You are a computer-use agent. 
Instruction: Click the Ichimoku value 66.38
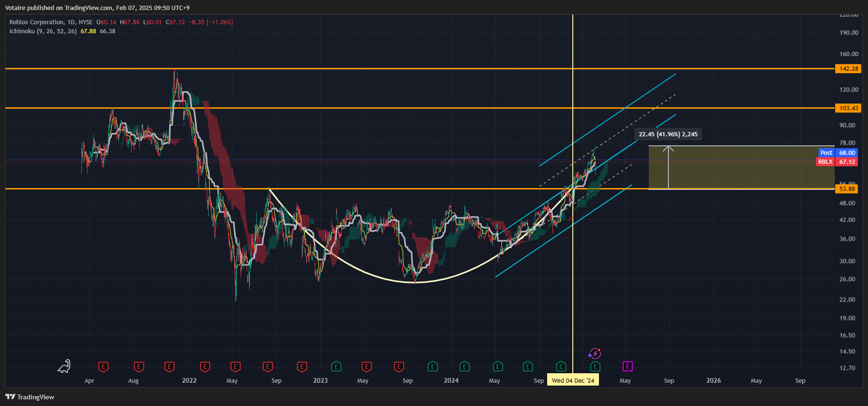[107, 31]
